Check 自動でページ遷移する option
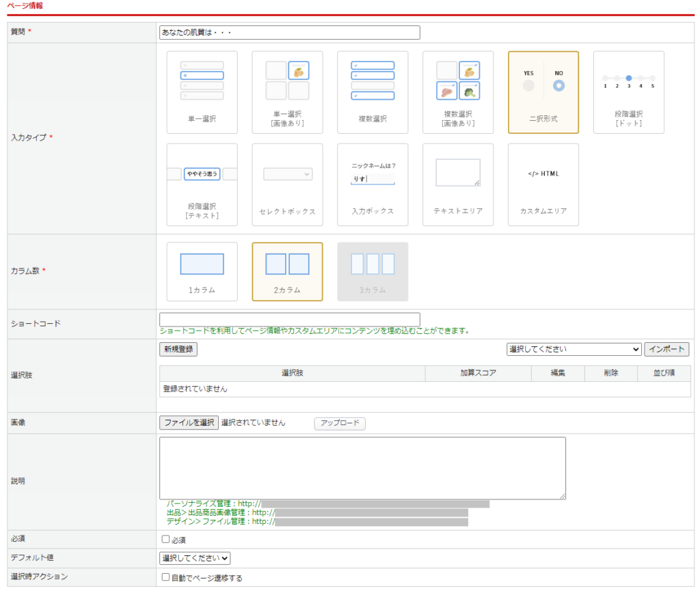 tap(165, 577)
